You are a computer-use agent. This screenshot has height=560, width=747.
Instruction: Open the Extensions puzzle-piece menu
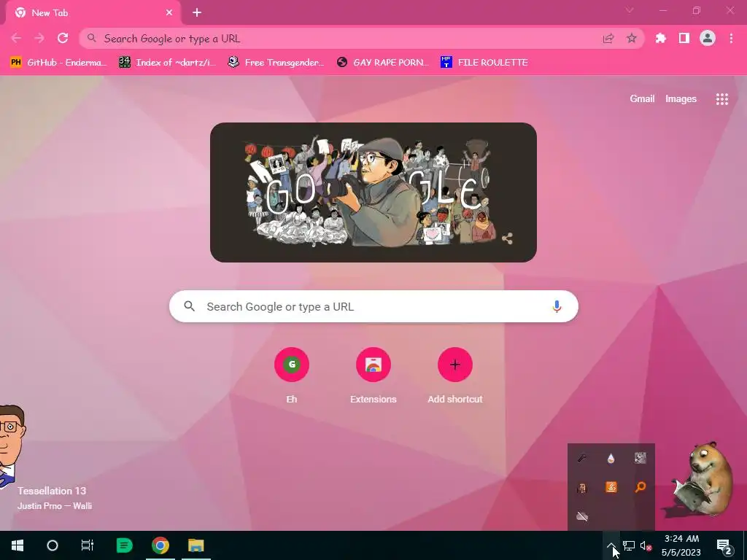click(660, 38)
